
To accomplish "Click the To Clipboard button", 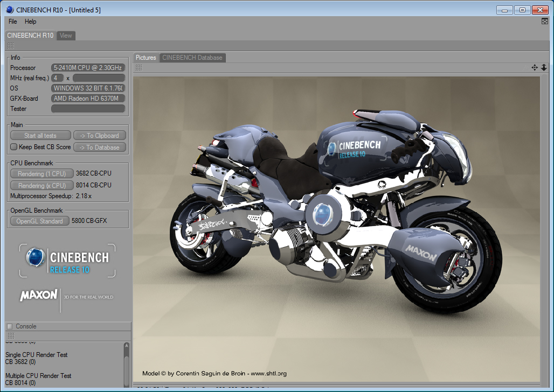I will coord(99,136).
